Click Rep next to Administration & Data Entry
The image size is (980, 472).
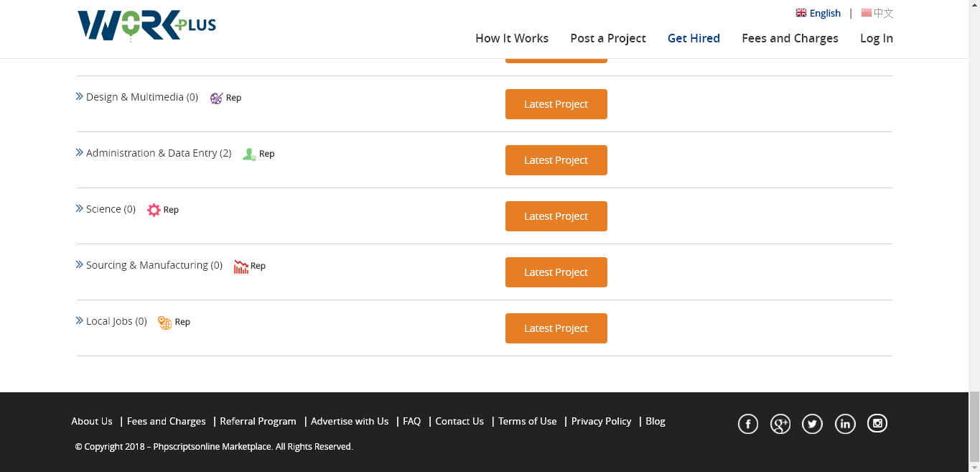266,154
